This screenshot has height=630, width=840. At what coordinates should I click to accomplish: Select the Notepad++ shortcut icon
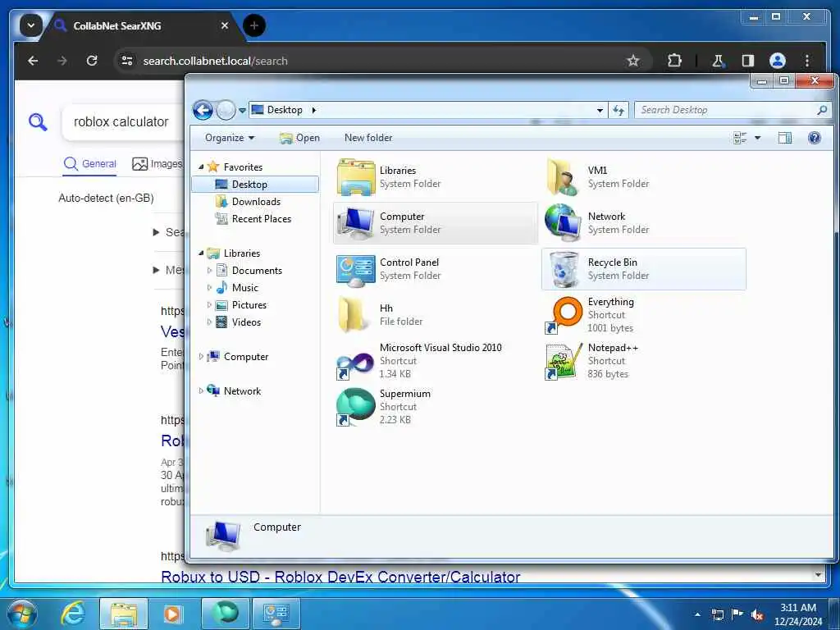[x=564, y=362]
